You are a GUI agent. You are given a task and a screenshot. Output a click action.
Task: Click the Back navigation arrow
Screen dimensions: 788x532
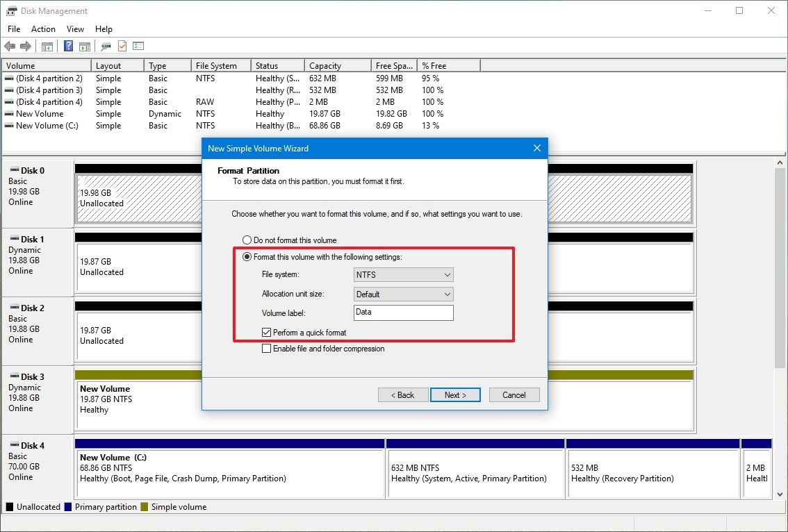click(x=10, y=46)
